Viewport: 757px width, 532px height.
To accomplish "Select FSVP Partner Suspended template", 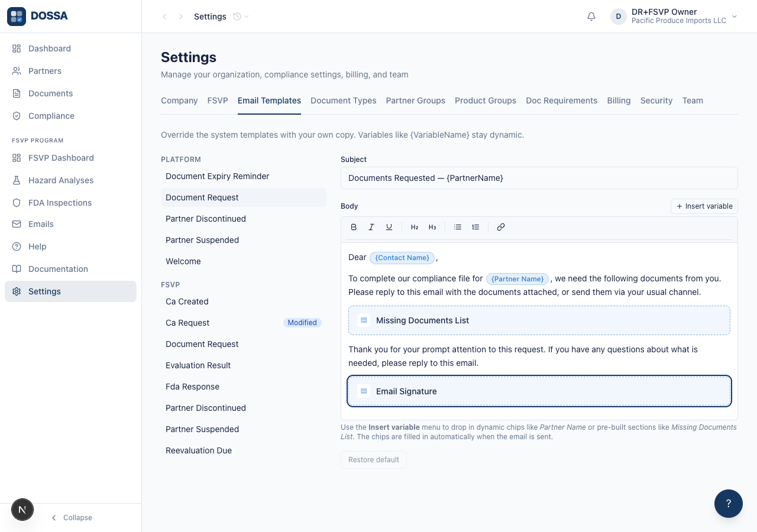I will pos(244,429).
